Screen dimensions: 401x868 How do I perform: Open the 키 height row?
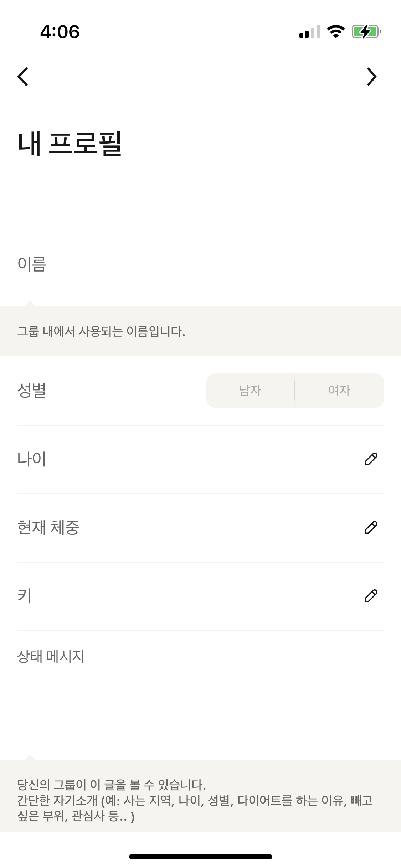178,596
